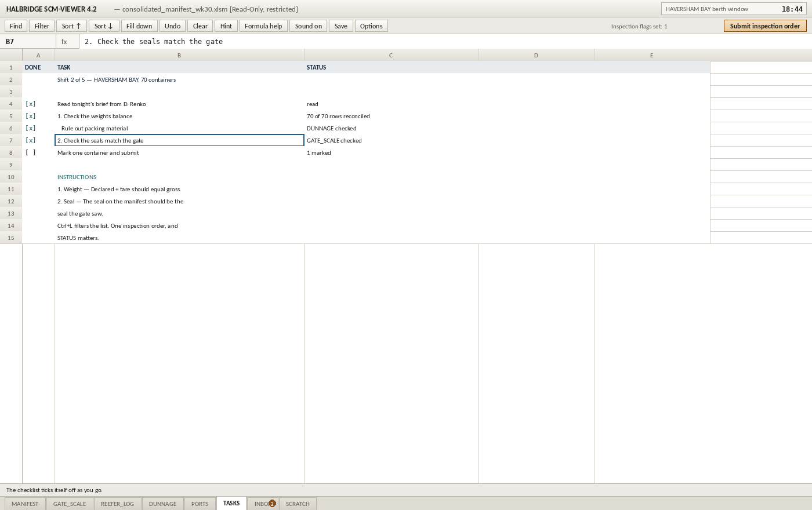
Task: Click '70 of 70 rows reconciled' status
Action: pyautogui.click(x=391, y=116)
